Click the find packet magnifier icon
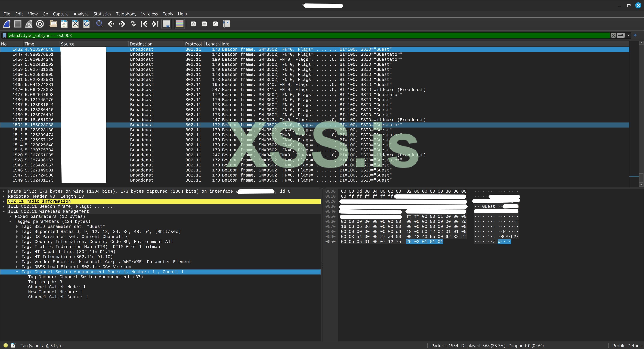Image resolution: width=644 pixels, height=349 pixels. click(x=99, y=24)
